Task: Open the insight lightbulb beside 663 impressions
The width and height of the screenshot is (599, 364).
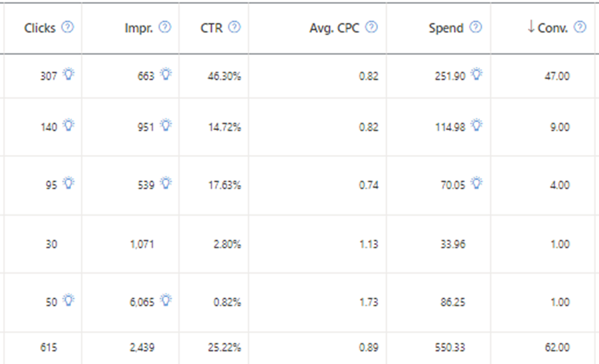Action: (x=166, y=75)
